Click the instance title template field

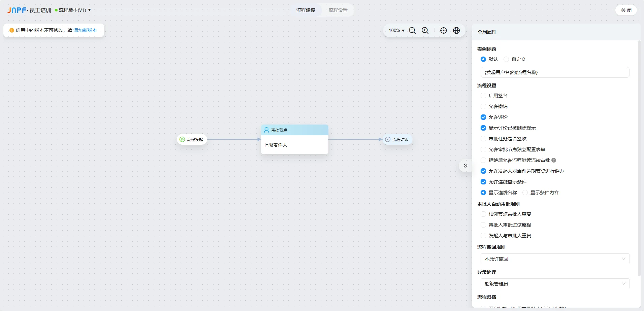pos(555,72)
